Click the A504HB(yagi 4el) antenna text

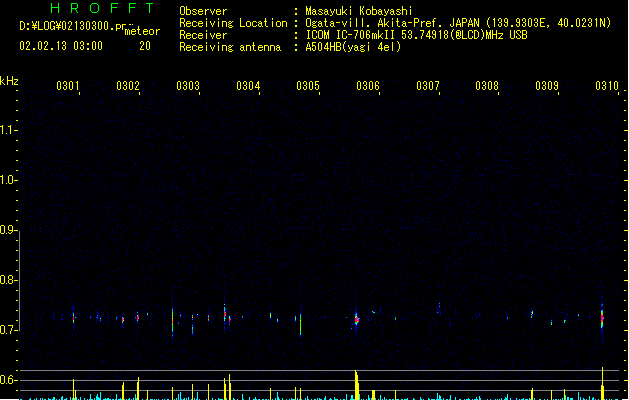pyautogui.click(x=353, y=47)
